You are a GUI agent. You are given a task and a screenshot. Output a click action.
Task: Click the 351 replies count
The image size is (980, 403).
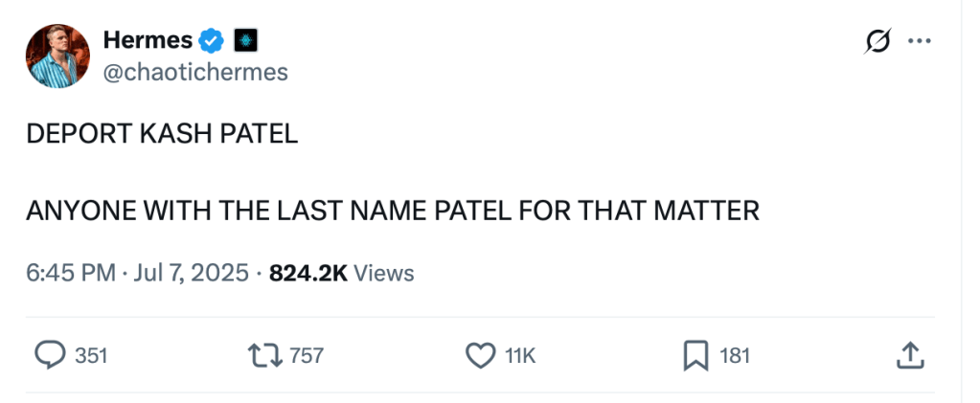[91, 356]
